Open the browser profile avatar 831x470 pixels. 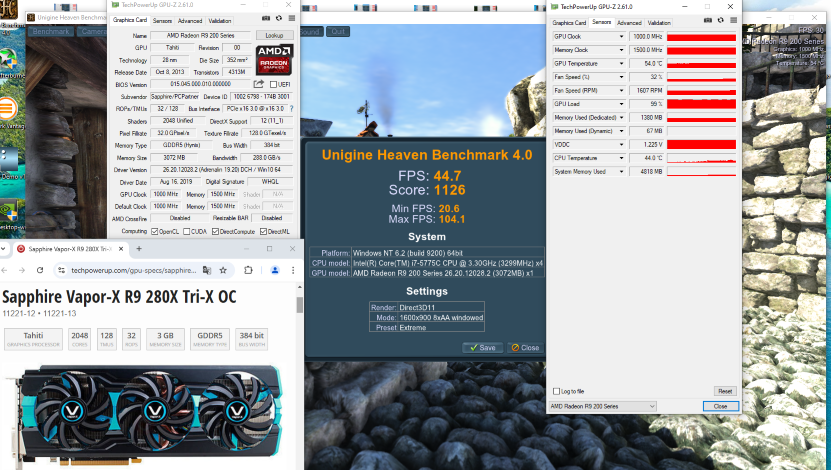coord(275,270)
